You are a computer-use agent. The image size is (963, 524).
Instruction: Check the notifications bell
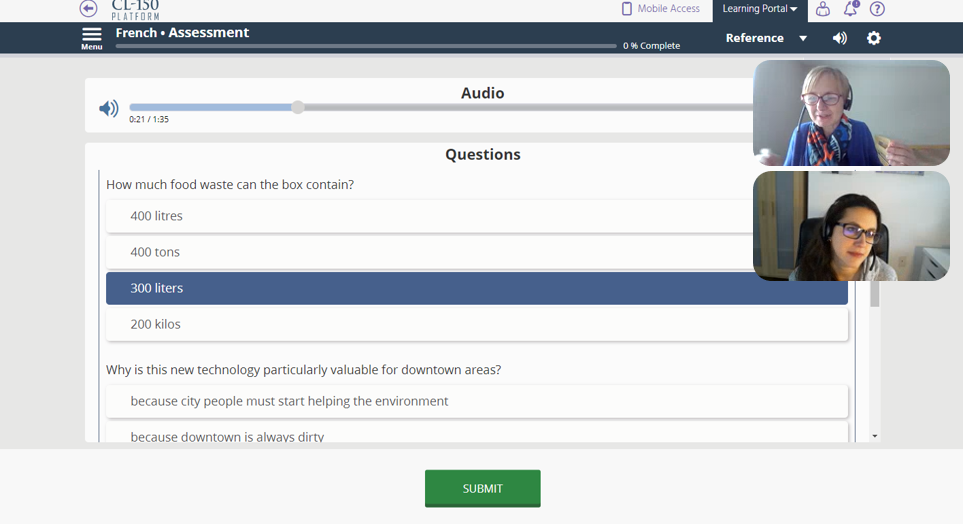(x=850, y=9)
